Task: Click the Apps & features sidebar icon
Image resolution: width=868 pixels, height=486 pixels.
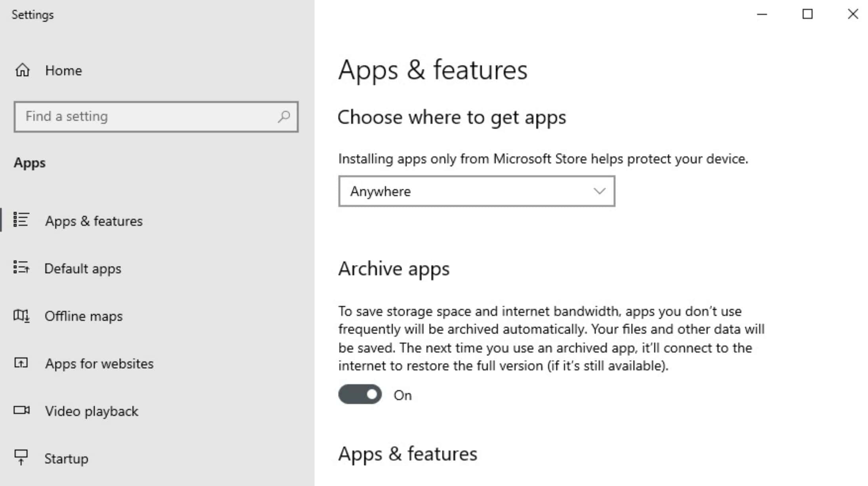Action: 21,221
